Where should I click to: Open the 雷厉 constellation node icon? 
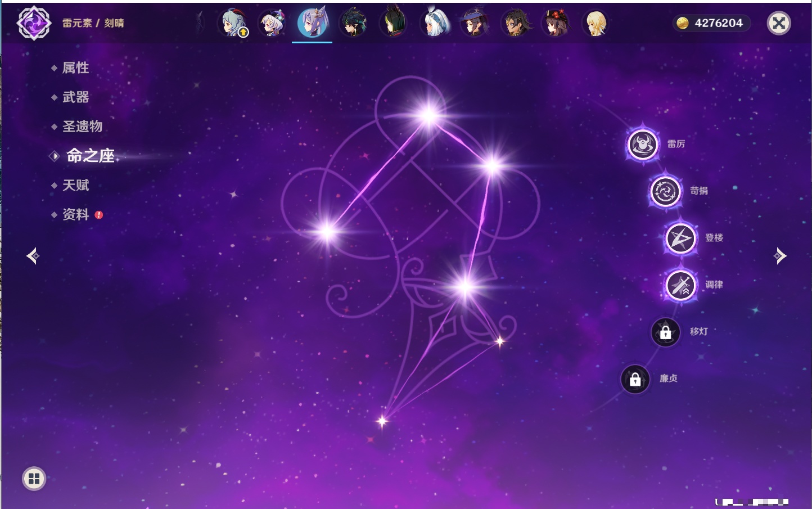[x=643, y=145]
